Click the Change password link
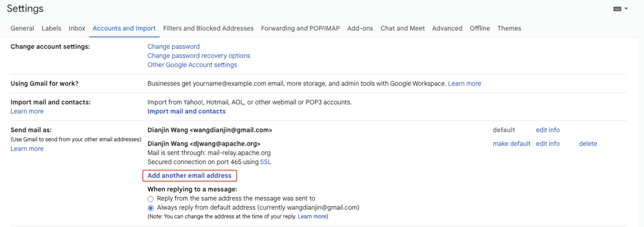Viewport: 644px width, 227px height. (x=174, y=47)
